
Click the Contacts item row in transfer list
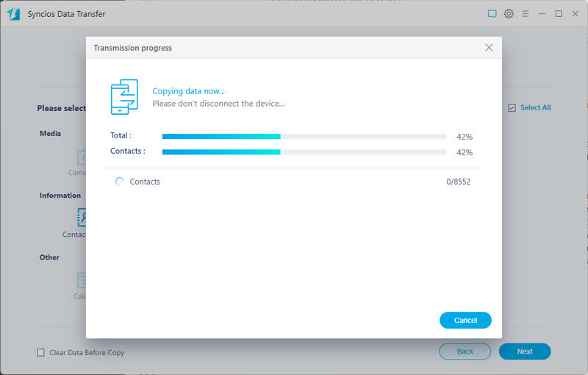293,182
